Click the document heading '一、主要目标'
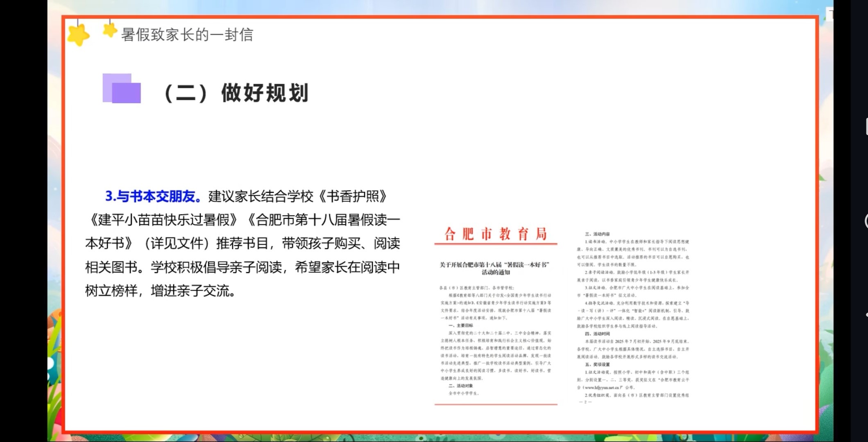868x442 pixels. coord(460,325)
